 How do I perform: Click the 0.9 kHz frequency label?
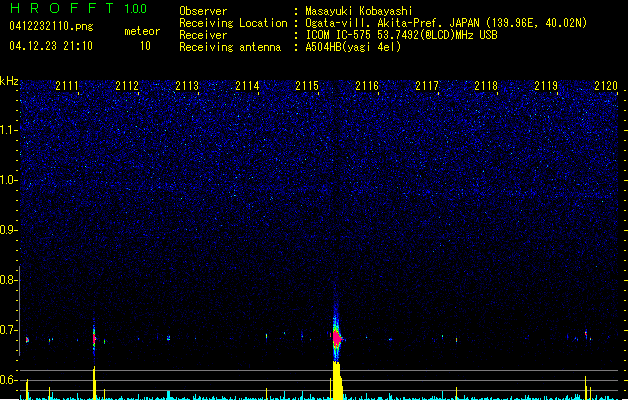tap(9, 230)
